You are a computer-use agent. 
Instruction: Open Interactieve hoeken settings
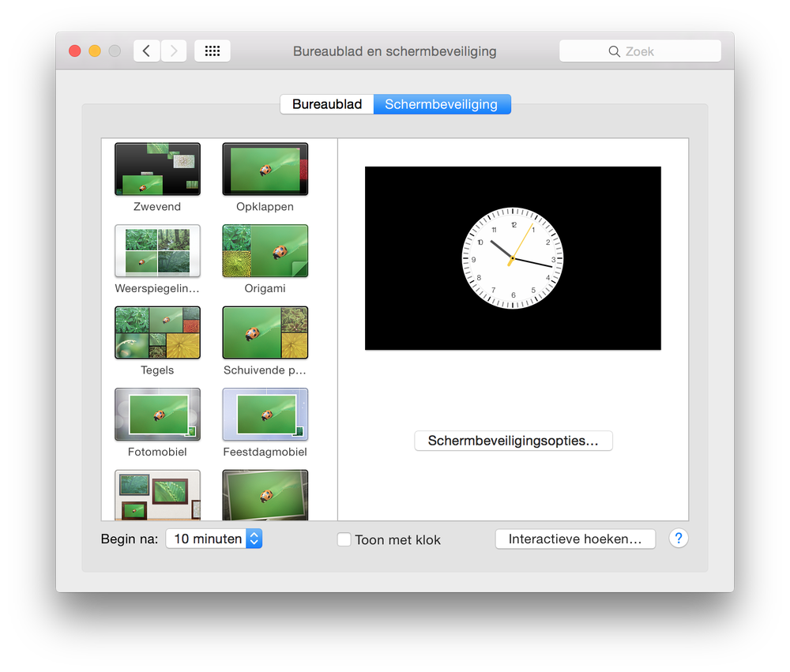575,539
